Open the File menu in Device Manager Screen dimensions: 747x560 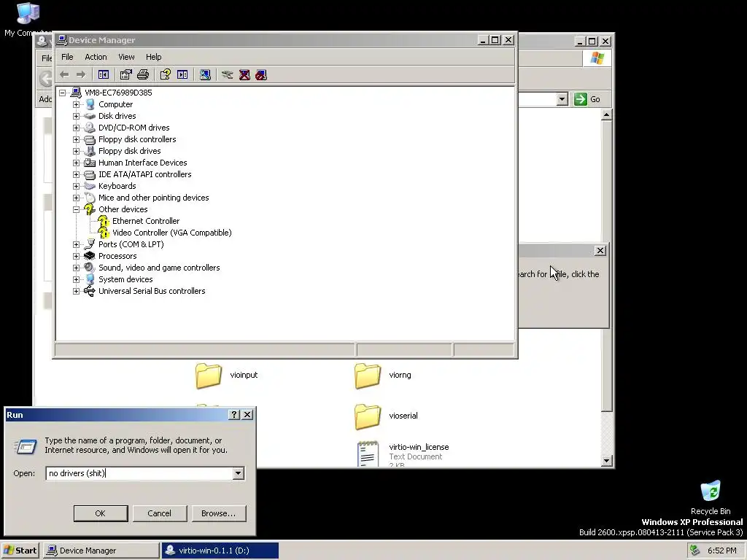pyautogui.click(x=67, y=57)
